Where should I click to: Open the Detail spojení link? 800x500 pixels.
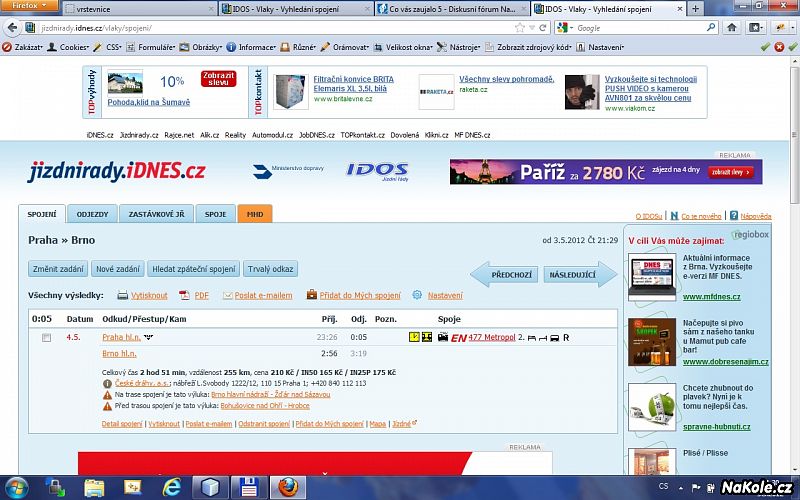(x=122, y=424)
